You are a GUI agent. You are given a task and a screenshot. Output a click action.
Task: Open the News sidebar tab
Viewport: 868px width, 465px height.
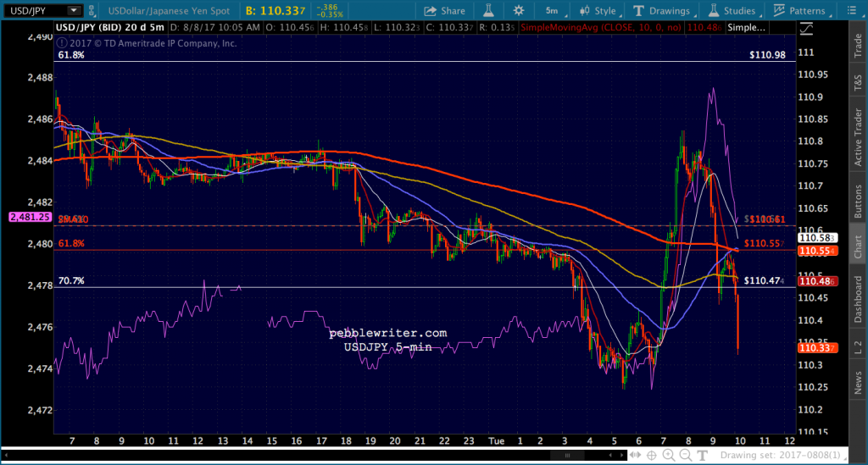coord(858,382)
